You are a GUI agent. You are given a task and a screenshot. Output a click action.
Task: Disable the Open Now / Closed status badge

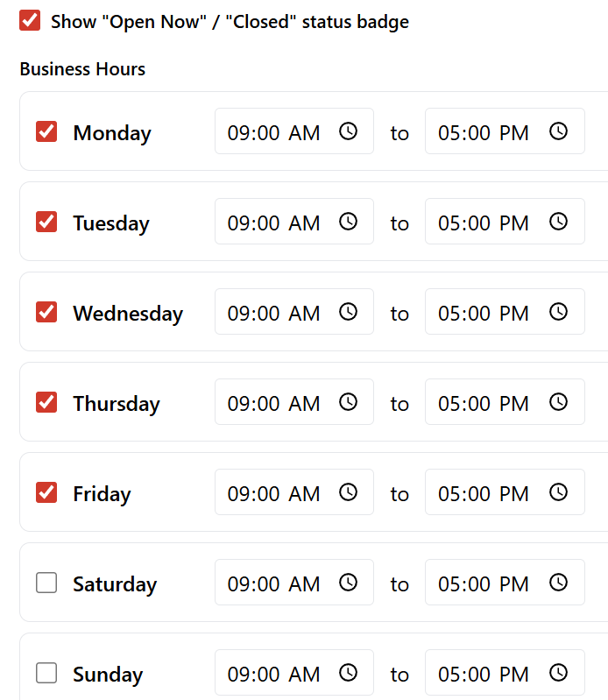[30, 21]
